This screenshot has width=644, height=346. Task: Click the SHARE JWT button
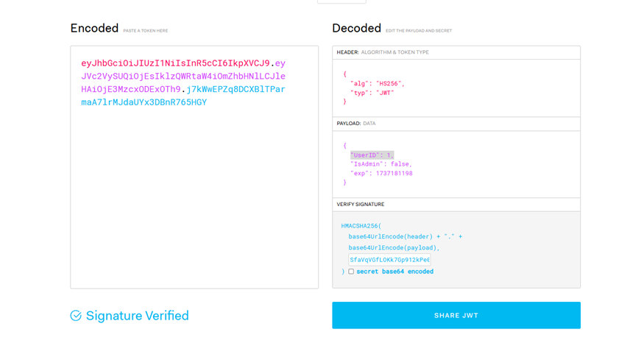click(x=456, y=315)
